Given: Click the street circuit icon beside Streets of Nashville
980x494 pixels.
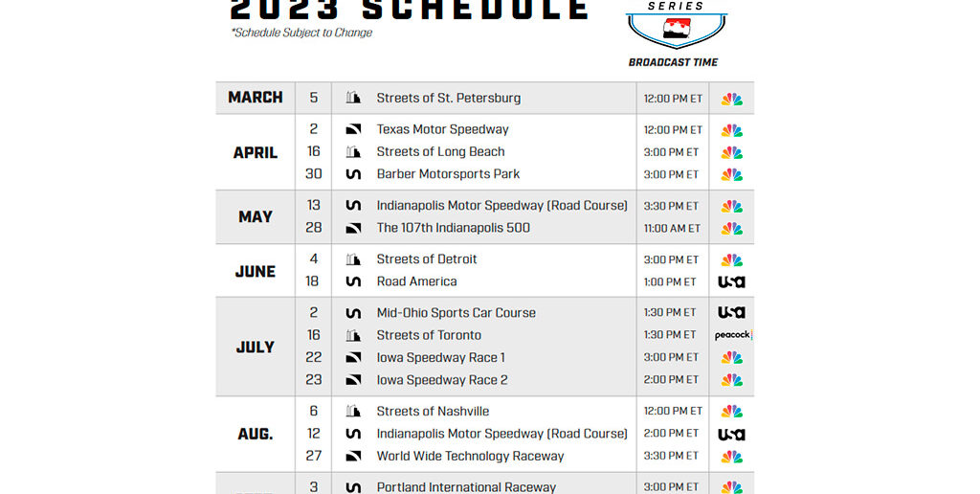Looking at the screenshot, I should coord(353,412).
